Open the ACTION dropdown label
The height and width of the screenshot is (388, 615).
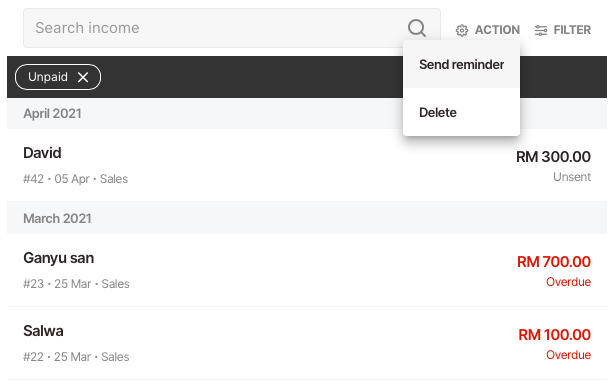click(x=497, y=30)
